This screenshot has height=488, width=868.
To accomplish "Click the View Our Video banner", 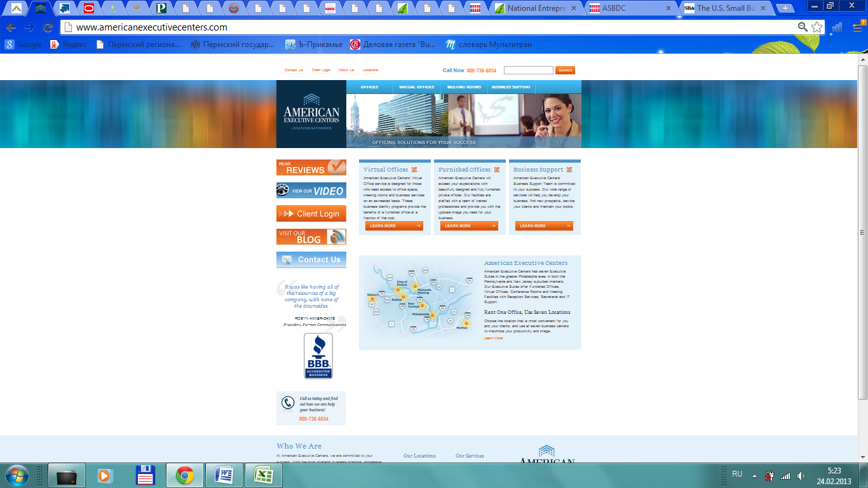I will point(311,191).
